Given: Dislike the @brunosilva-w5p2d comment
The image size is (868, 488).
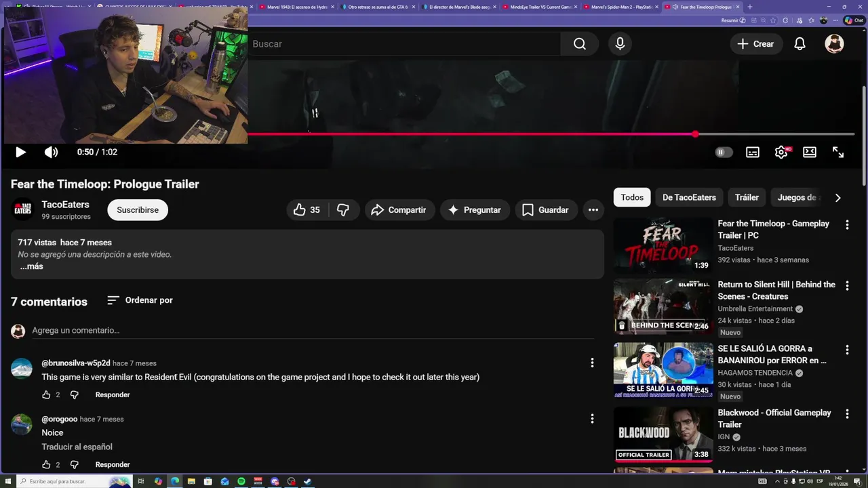Looking at the screenshot, I should tap(75, 394).
